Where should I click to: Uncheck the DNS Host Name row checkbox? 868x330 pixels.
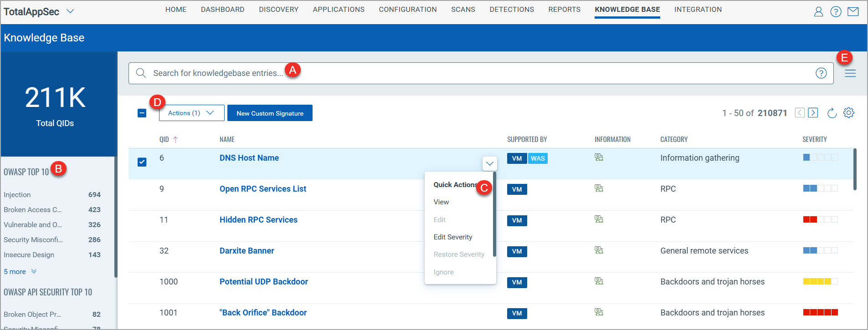(142, 162)
